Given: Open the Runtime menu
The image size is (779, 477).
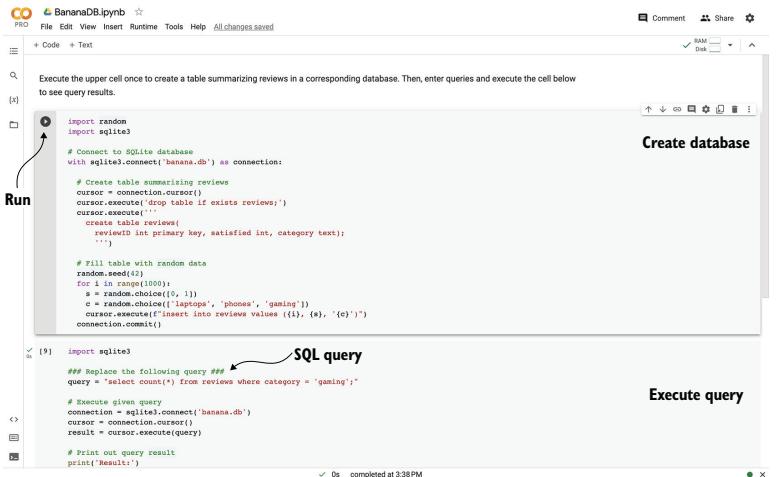Looking at the screenshot, I should 134,26.
